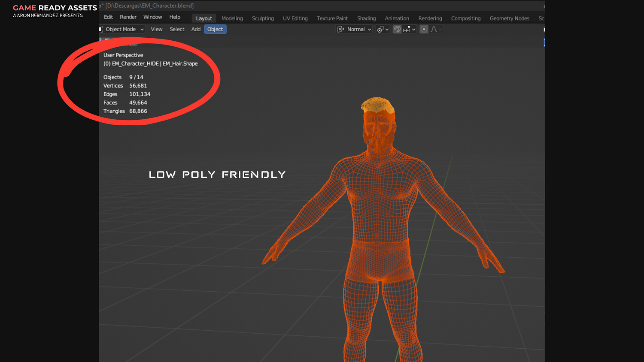Click the 'User Perspective' viewport label

click(123, 55)
